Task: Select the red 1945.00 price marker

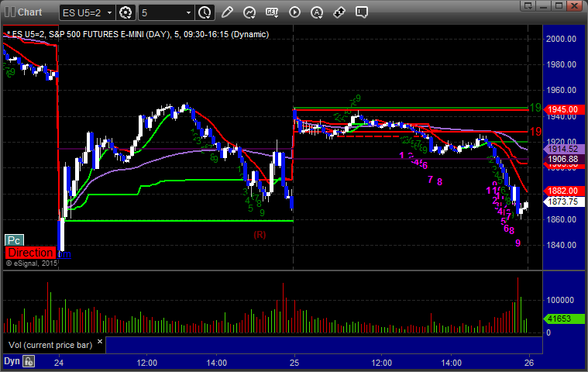Action: (x=564, y=109)
